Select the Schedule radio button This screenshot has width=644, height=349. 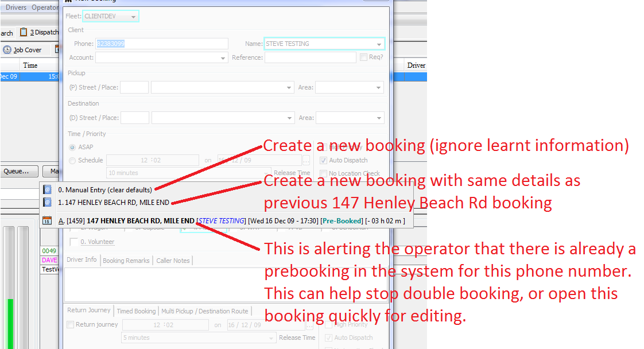pos(72,161)
